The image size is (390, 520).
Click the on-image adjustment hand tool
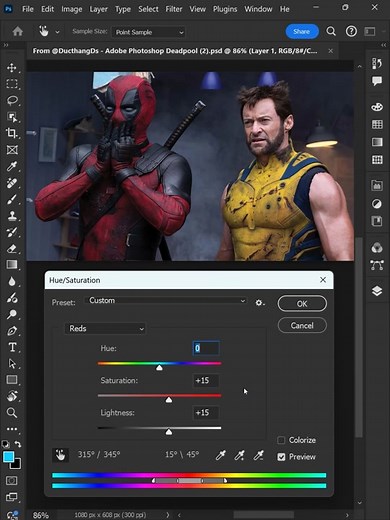coord(60,455)
